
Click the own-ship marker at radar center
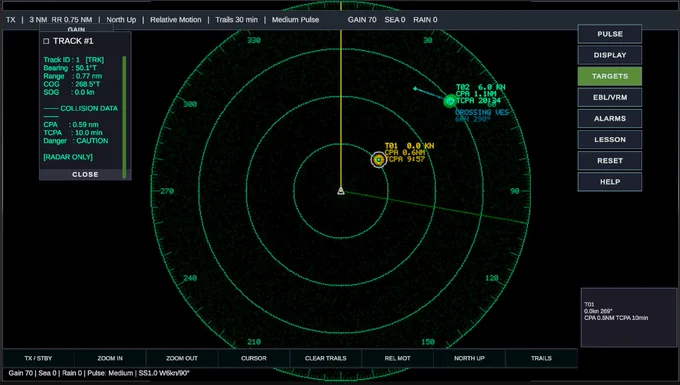341,191
